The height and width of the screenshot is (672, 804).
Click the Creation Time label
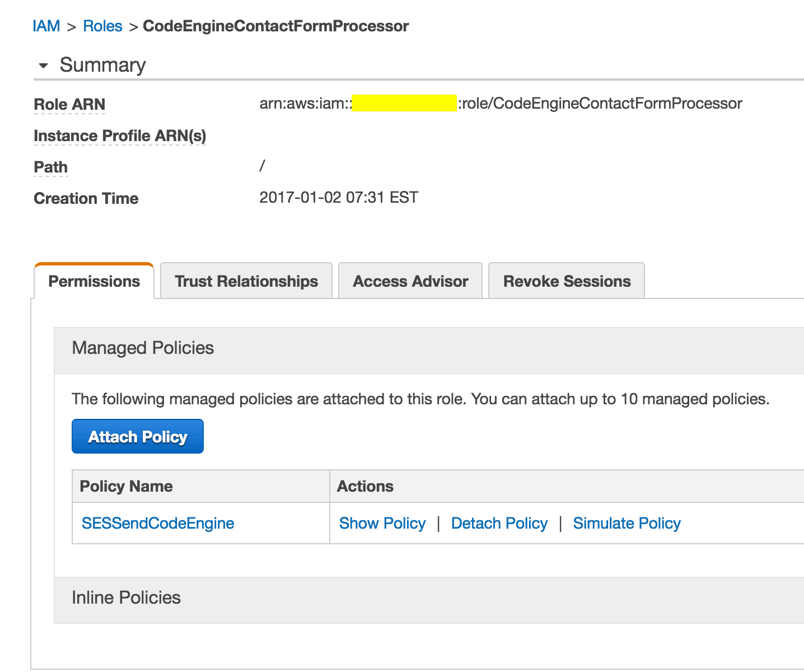click(x=86, y=199)
